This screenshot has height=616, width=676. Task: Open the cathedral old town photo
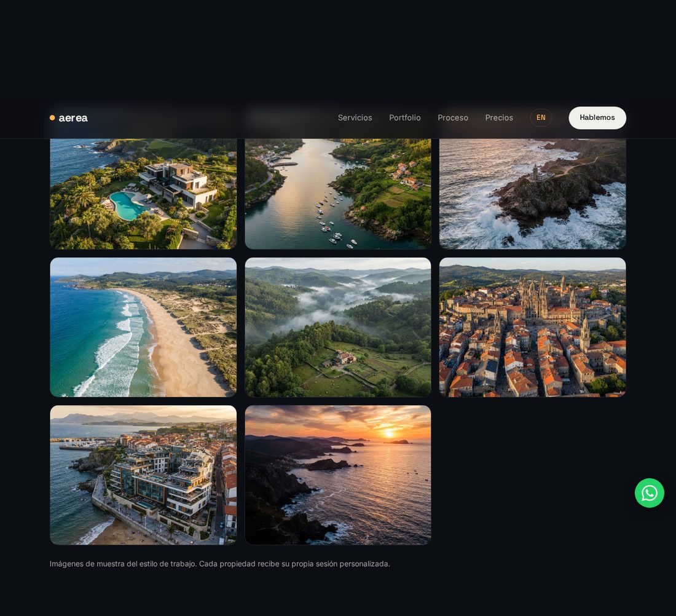coord(532,328)
